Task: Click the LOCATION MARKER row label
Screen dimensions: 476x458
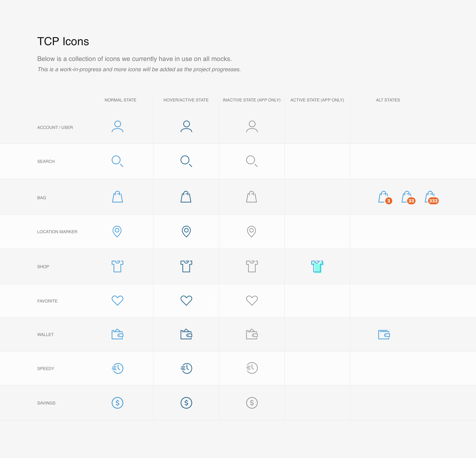Action: click(57, 232)
